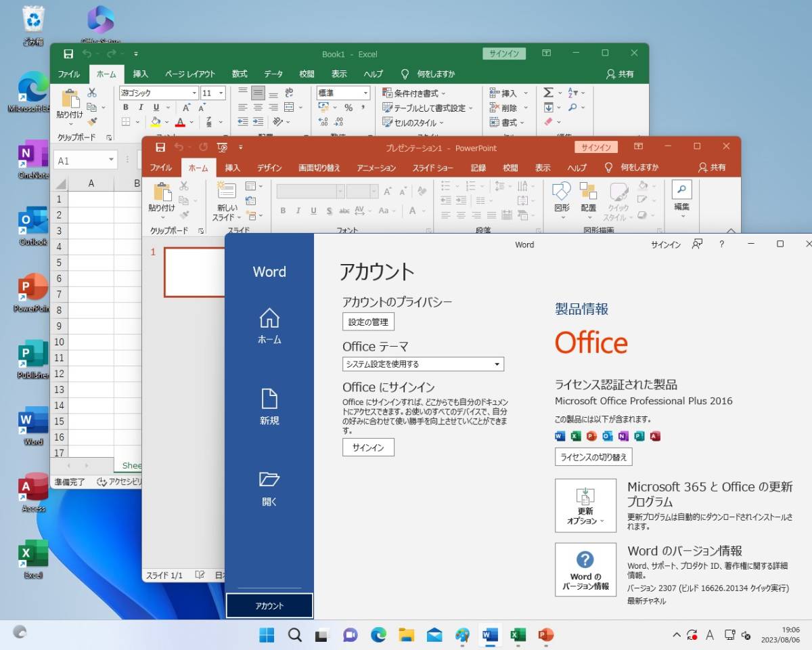Click PowerPoint 新しいスライド icon
This screenshot has height=650, width=812.
227,190
